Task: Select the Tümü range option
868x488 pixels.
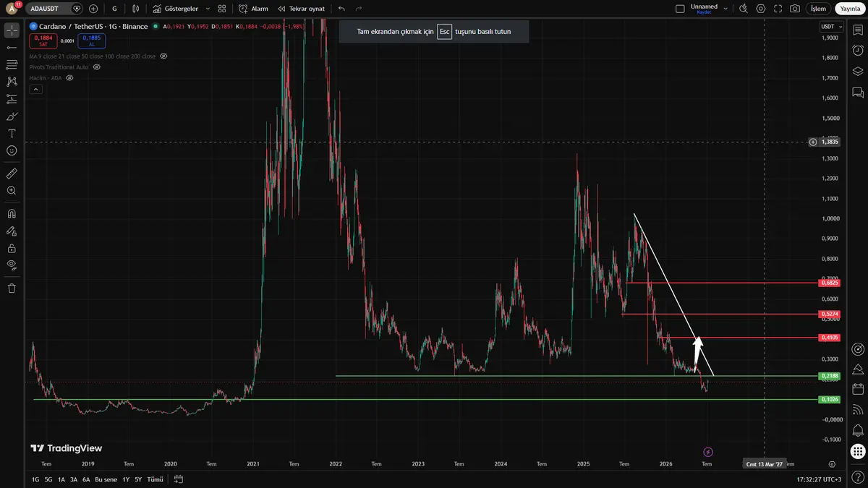Action: pos(155,479)
